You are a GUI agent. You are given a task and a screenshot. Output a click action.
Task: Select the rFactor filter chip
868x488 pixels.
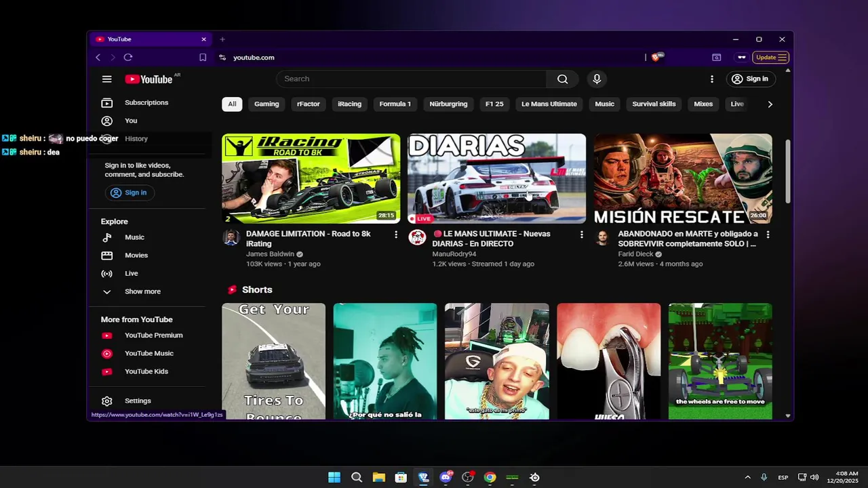(x=309, y=104)
